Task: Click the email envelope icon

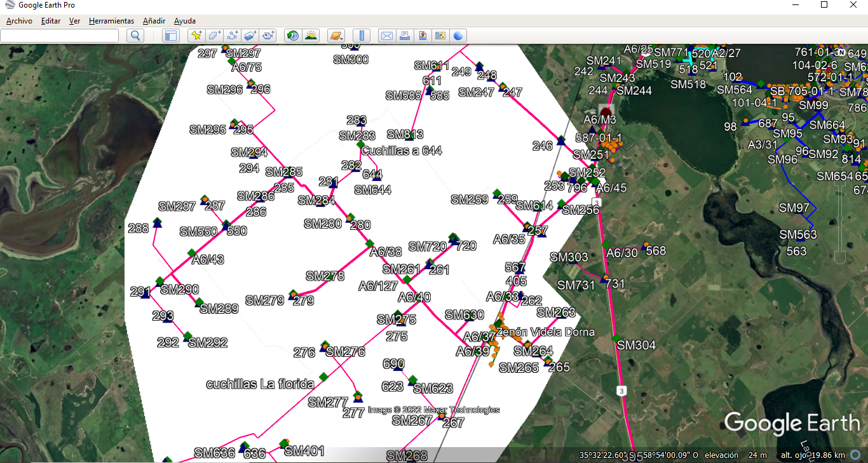Action: click(x=386, y=36)
